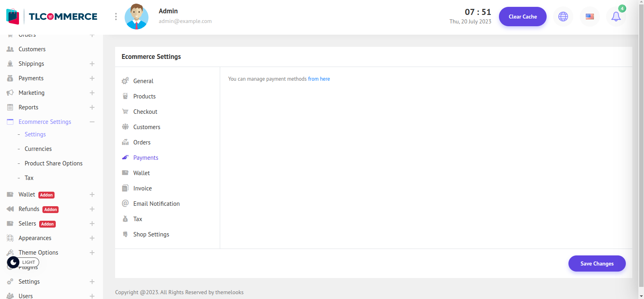Click the three-dot menu beside the logo
This screenshot has height=299, width=644.
(116, 17)
